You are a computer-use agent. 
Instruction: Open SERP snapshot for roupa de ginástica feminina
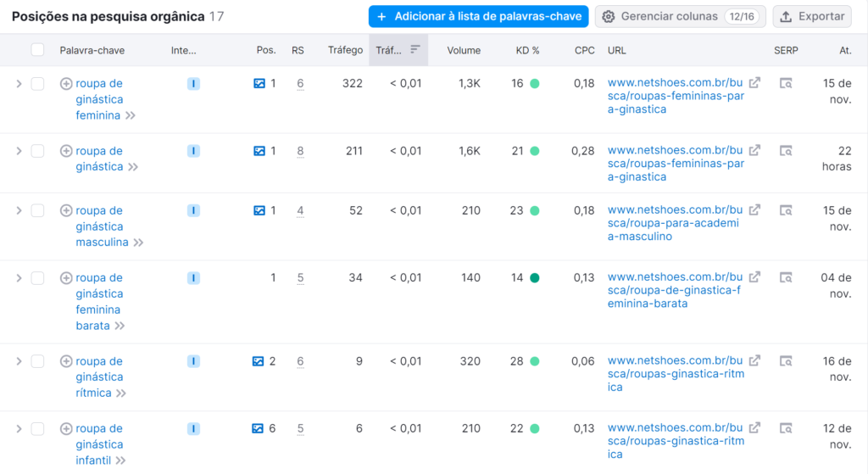click(786, 83)
